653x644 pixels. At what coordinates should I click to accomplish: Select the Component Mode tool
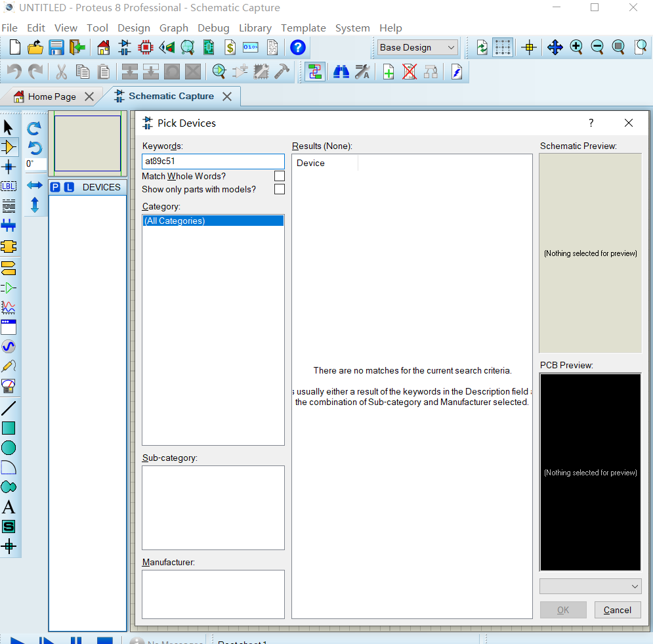tap(9, 147)
